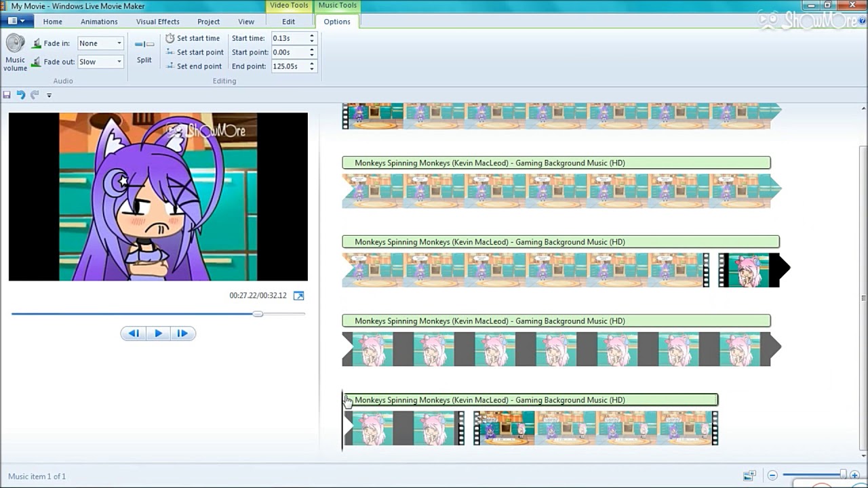Open the Fade in dropdown showing None
868x488 pixels.
(100, 43)
